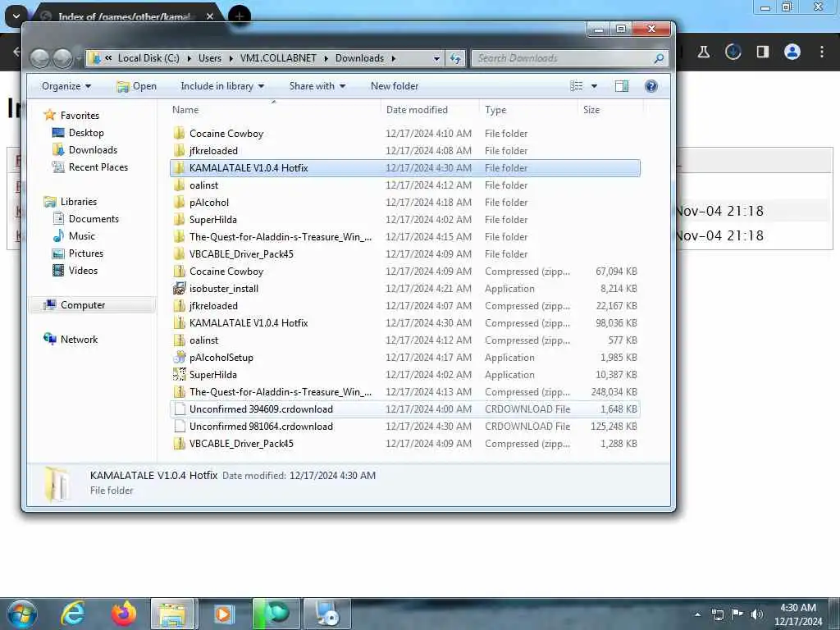The image size is (840, 630).
Task: Open the Include in library dropdown
Action: coord(222,86)
